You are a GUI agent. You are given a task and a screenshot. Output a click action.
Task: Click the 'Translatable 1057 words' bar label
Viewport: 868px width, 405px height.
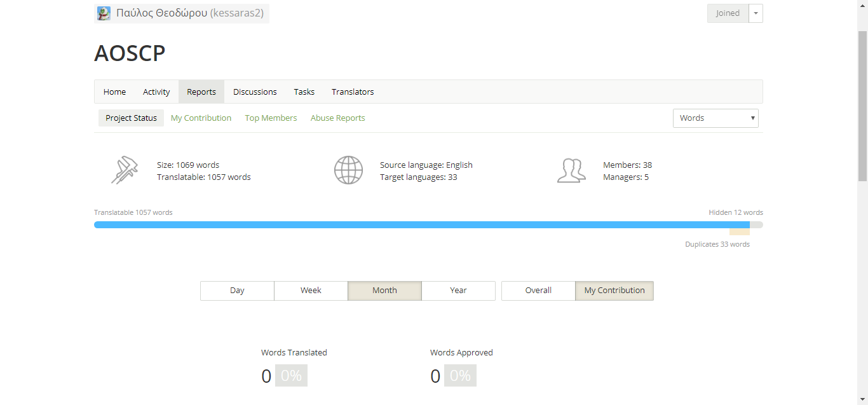click(133, 212)
